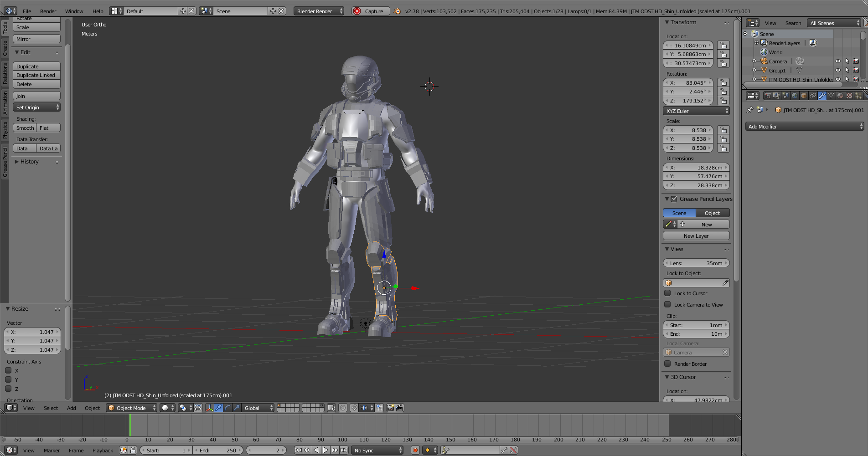Click the OpenGL render animation clapper icon
The width and height of the screenshot is (868, 456).
click(x=399, y=408)
